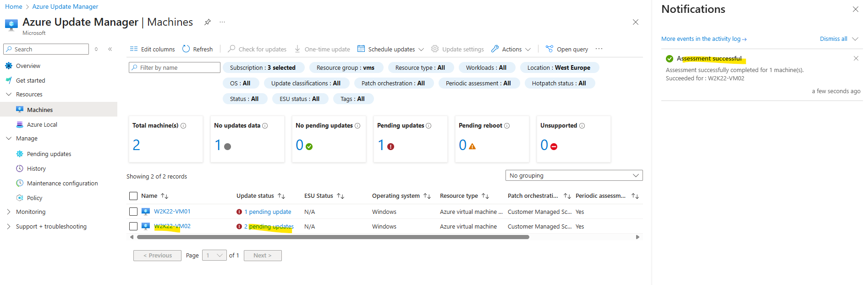Click the info icon on Total machines
The height and width of the screenshot is (285, 868).
tap(183, 126)
